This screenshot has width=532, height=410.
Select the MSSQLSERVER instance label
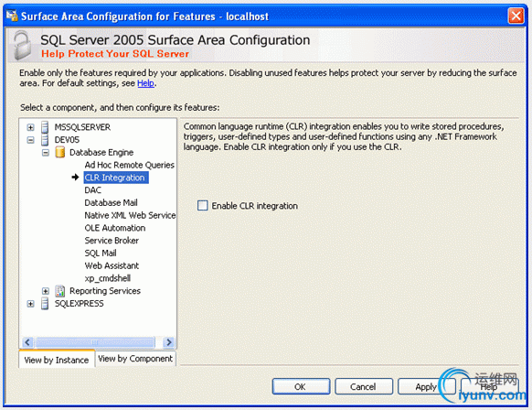(x=82, y=127)
